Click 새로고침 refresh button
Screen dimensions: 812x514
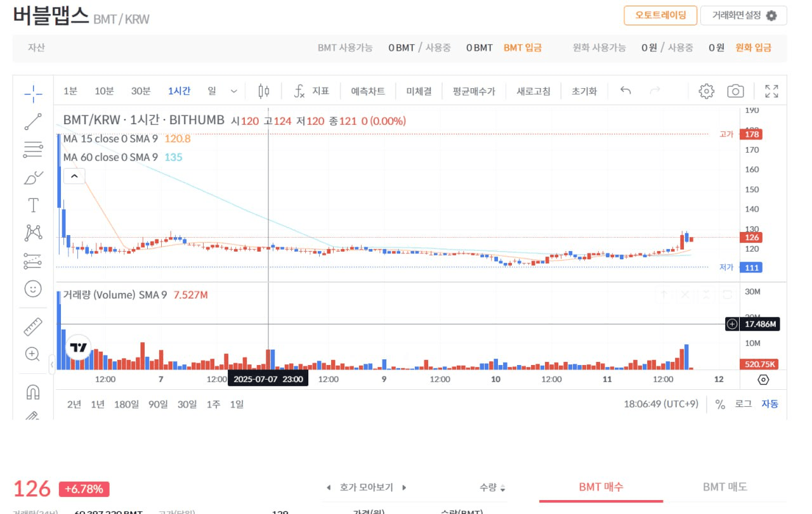coord(534,91)
